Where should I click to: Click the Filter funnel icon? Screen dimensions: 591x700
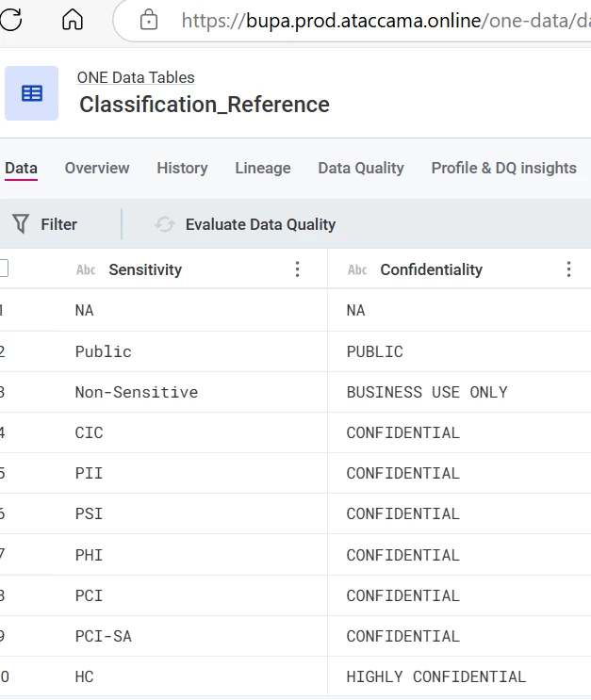coord(21,224)
